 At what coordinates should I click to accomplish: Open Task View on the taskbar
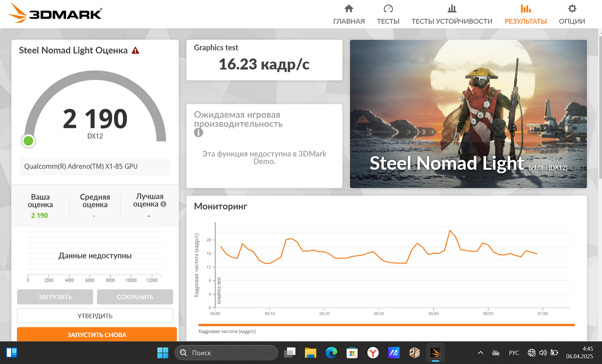coord(290,353)
